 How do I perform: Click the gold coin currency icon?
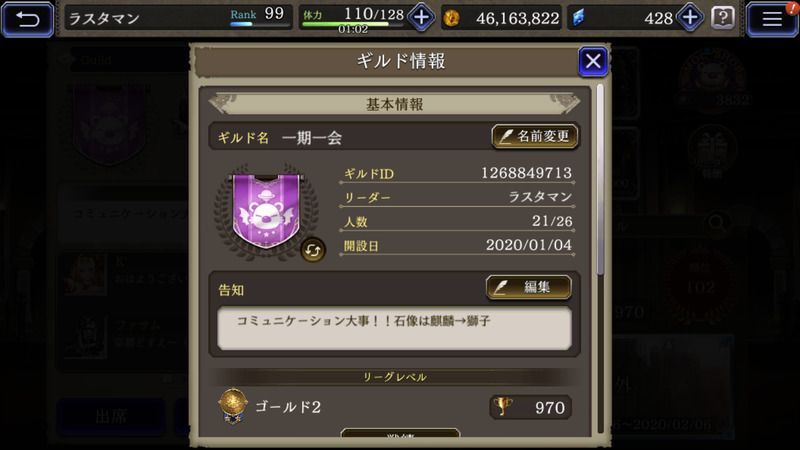[x=451, y=18]
